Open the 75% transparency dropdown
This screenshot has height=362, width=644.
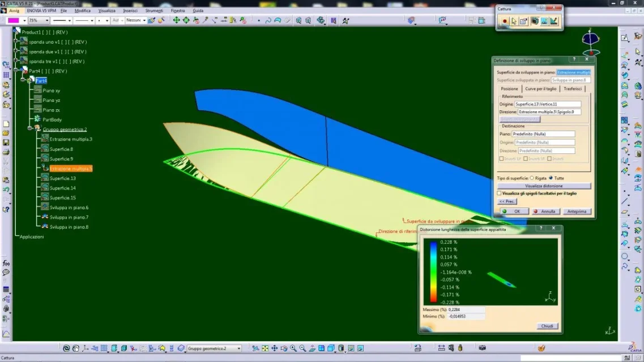tap(46, 20)
